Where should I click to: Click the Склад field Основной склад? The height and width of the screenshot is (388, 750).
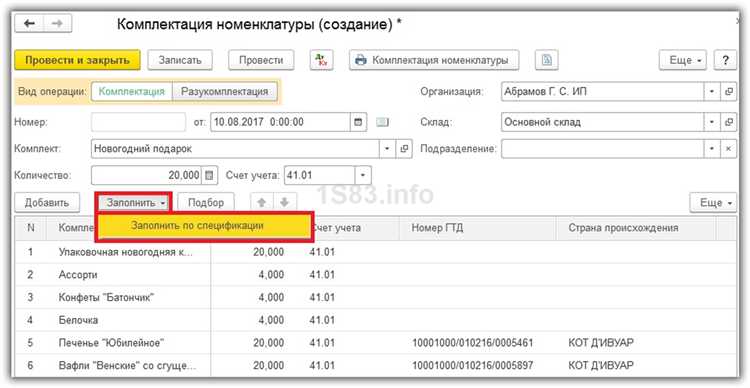click(x=603, y=122)
